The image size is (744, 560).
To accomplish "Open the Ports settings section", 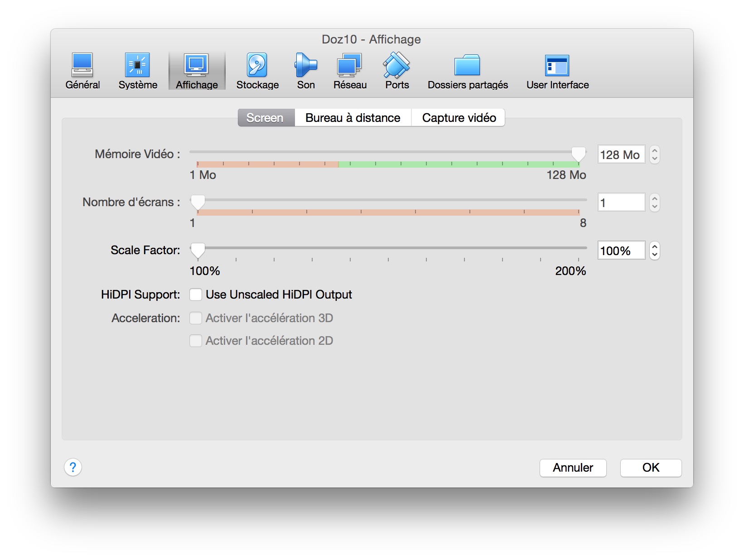I will (397, 71).
